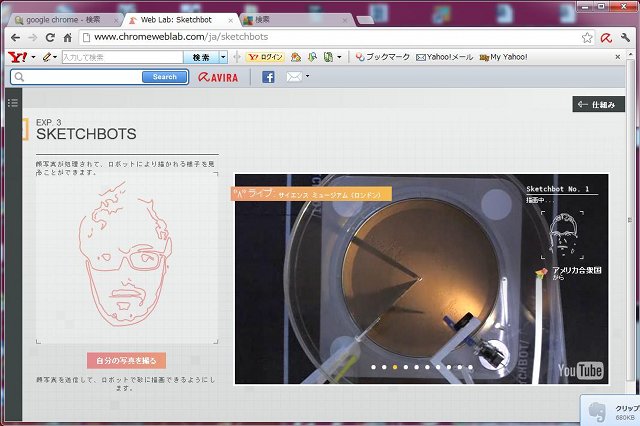
Task: Click the live Sketchbot video player
Action: click(421, 279)
